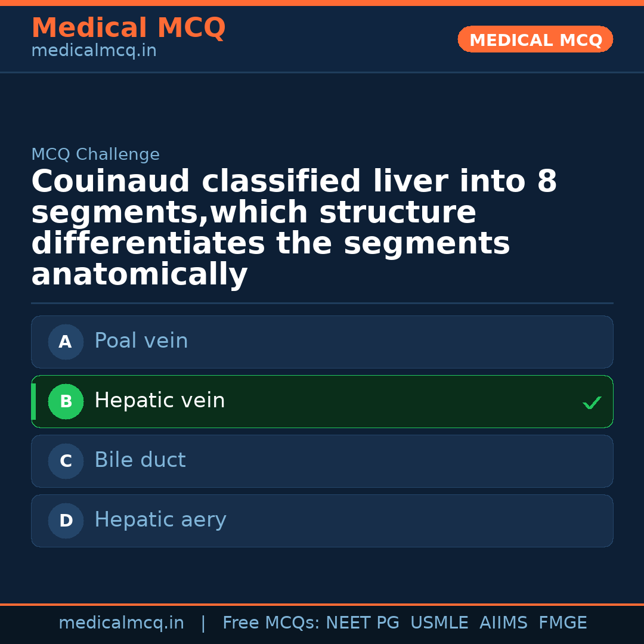Pick the "Bile duct" answer option
Image resolution: width=644 pixels, height=644 pixels.
[x=140, y=460]
